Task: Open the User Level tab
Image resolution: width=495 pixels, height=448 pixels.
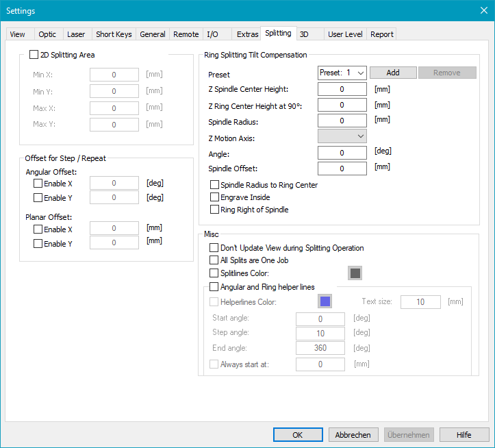Action: tap(345, 34)
